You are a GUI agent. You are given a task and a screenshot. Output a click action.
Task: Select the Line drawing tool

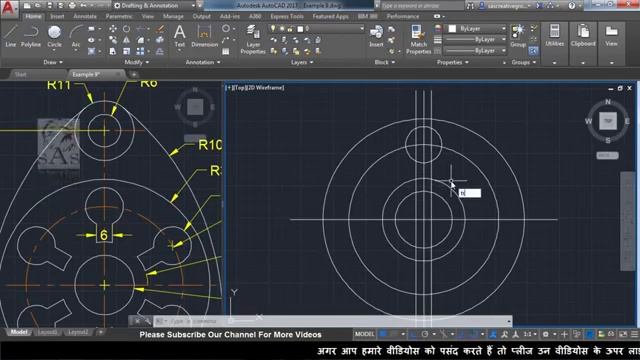(11, 36)
